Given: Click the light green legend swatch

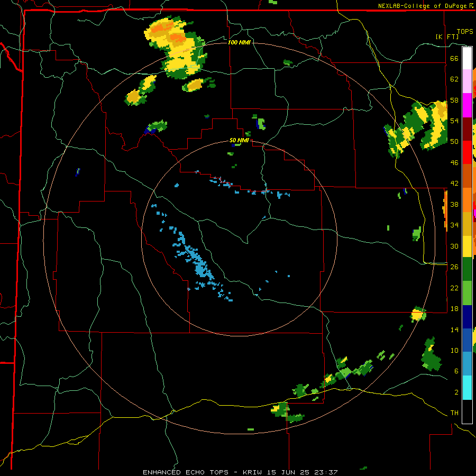Looking at the screenshot, I should coord(467,292).
